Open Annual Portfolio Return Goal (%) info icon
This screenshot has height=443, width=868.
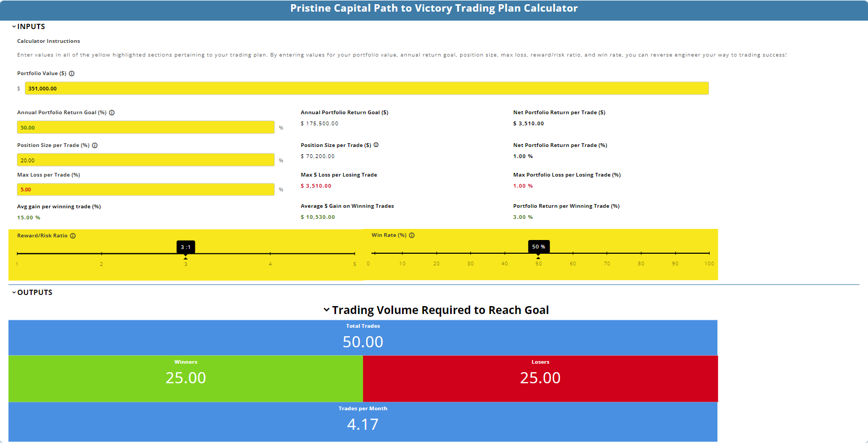[112, 113]
